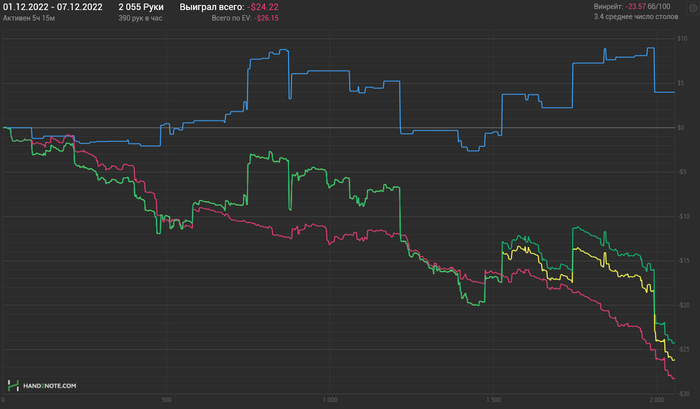700x409 pixels.
Task: Click the 1 500 hands axis label
Action: 493,400
